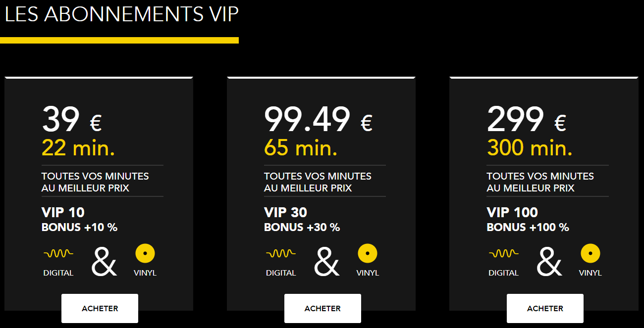Select the VIP 100 plan title

pos(512,213)
